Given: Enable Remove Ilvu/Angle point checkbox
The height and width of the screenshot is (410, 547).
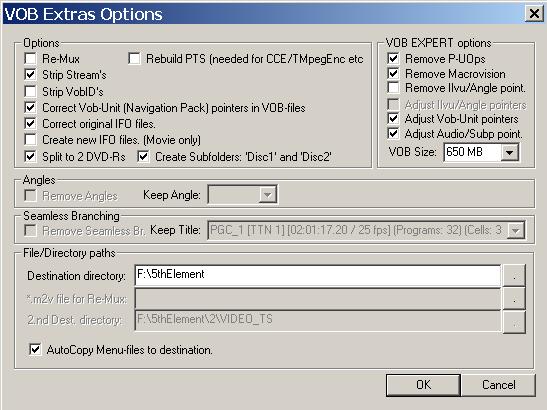Looking at the screenshot, I should click(x=393, y=88).
